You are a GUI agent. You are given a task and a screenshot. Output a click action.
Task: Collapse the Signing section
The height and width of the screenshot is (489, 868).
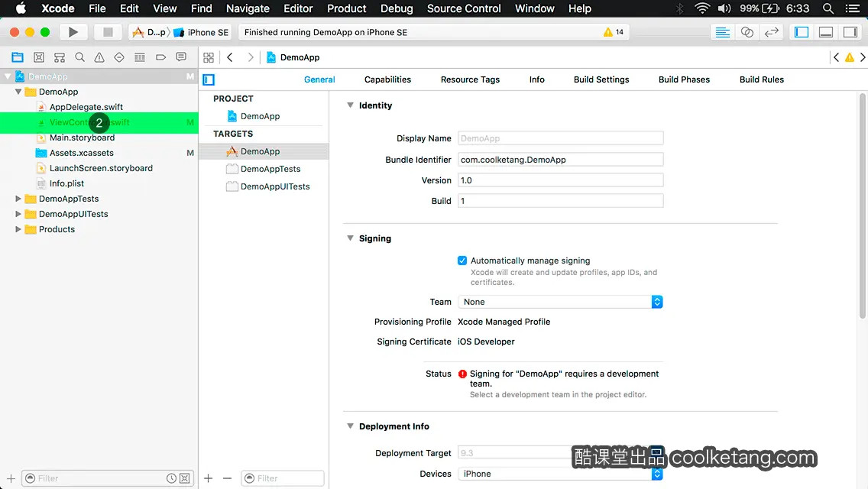[350, 238]
